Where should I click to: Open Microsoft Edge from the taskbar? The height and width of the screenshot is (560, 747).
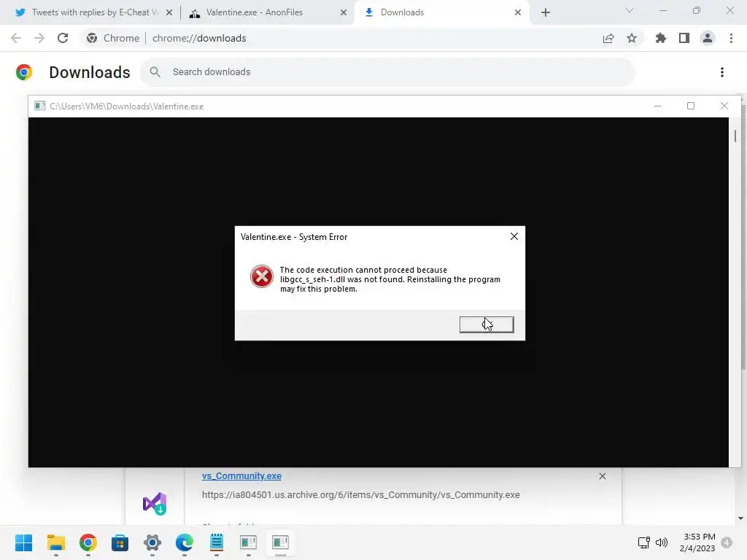click(185, 542)
